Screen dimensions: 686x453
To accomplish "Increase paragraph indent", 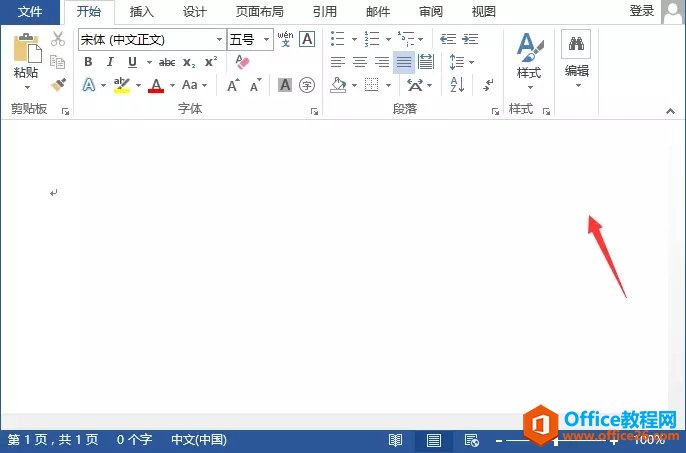I will 470,39.
